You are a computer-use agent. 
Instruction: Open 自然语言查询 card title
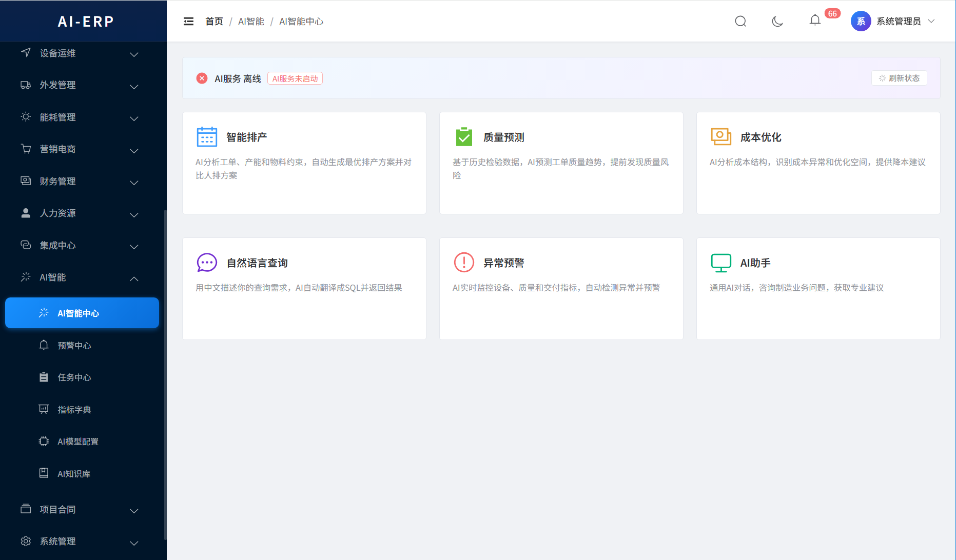pyautogui.click(x=257, y=263)
